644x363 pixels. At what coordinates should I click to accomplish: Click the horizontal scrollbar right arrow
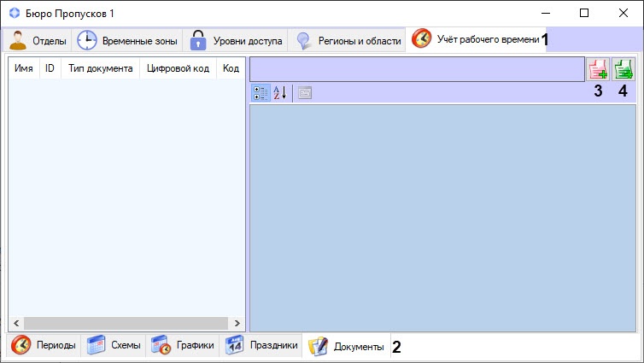pyautogui.click(x=238, y=323)
